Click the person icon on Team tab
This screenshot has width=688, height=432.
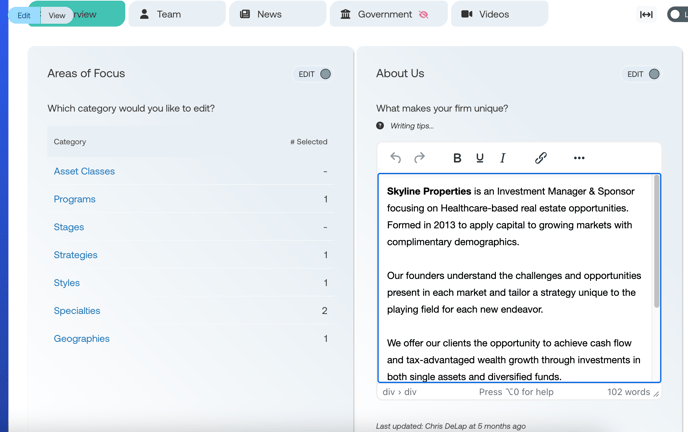pyautogui.click(x=144, y=14)
